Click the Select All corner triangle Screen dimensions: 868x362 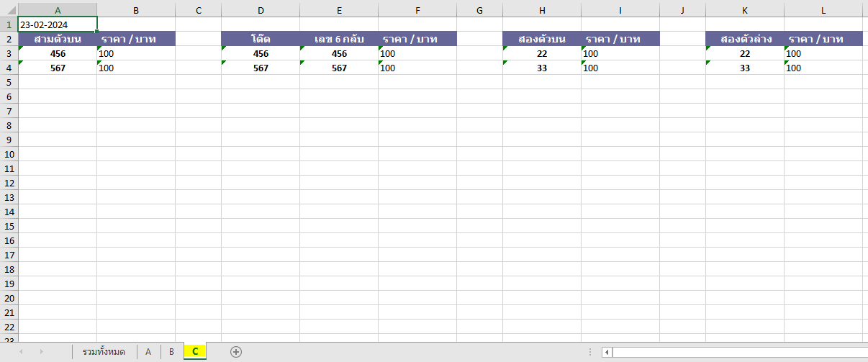coord(8,10)
